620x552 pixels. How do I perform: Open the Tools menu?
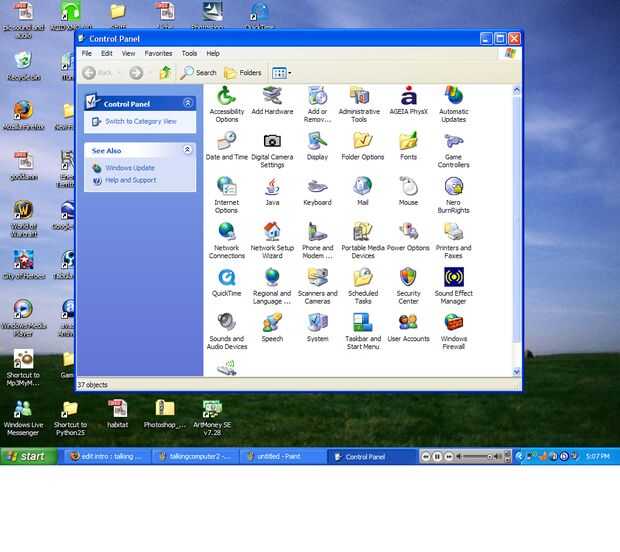(189, 53)
